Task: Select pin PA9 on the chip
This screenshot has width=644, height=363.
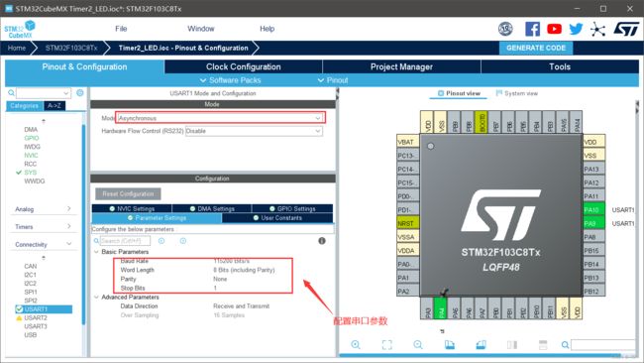Action: pos(593,223)
